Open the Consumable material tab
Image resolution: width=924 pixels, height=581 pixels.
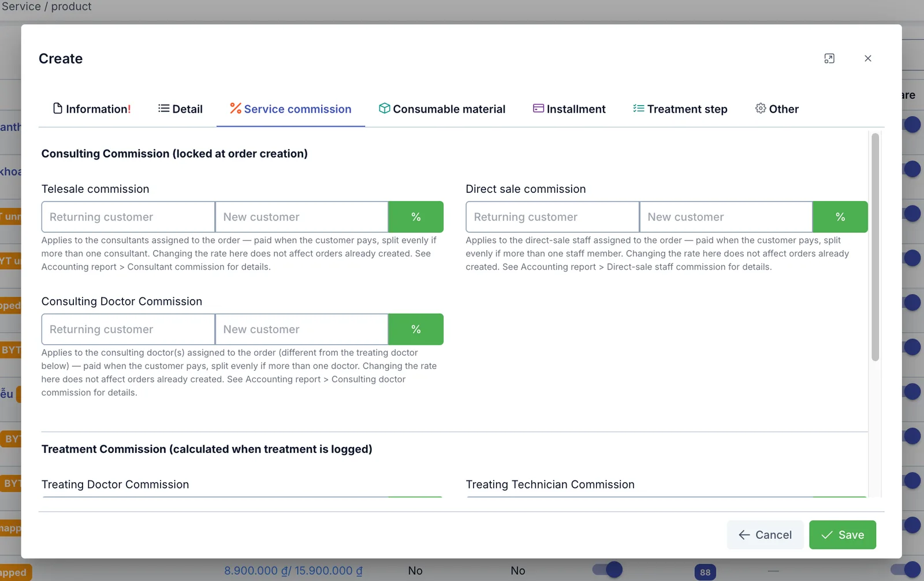point(442,109)
